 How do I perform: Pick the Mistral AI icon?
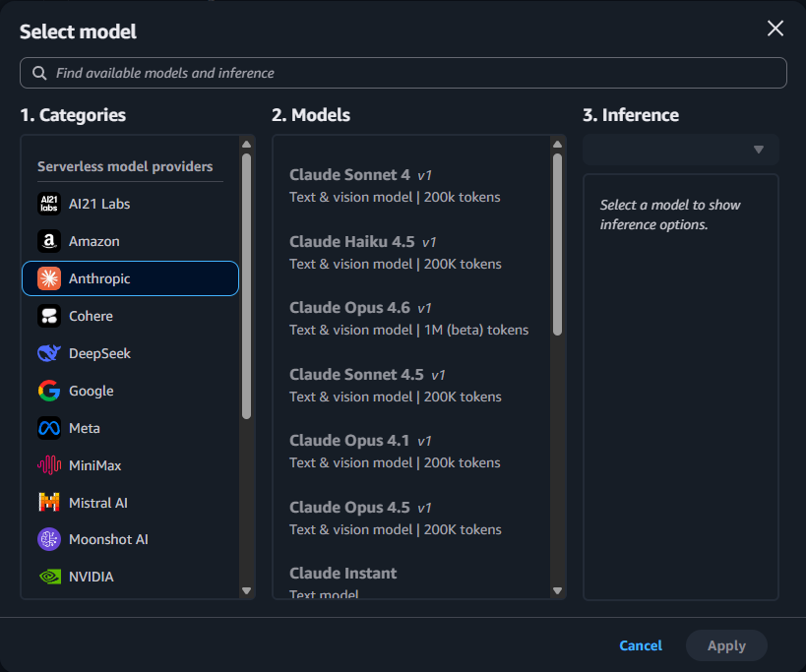[49, 503]
